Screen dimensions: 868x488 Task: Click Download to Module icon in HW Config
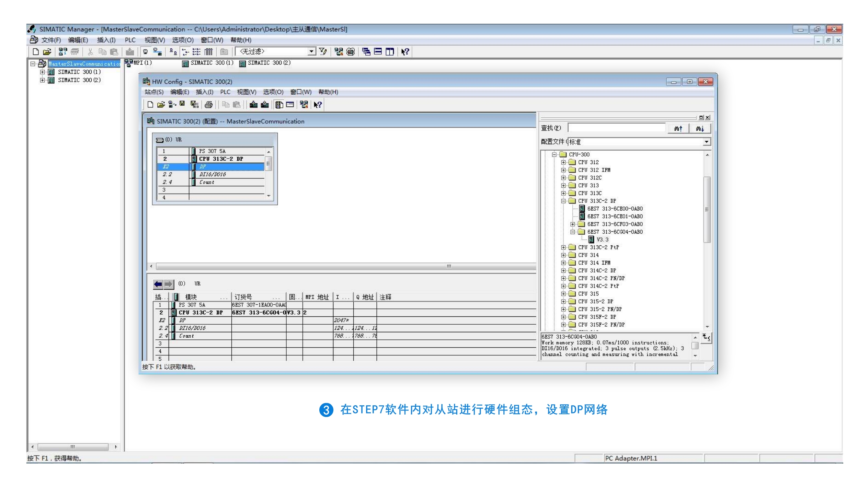click(253, 104)
